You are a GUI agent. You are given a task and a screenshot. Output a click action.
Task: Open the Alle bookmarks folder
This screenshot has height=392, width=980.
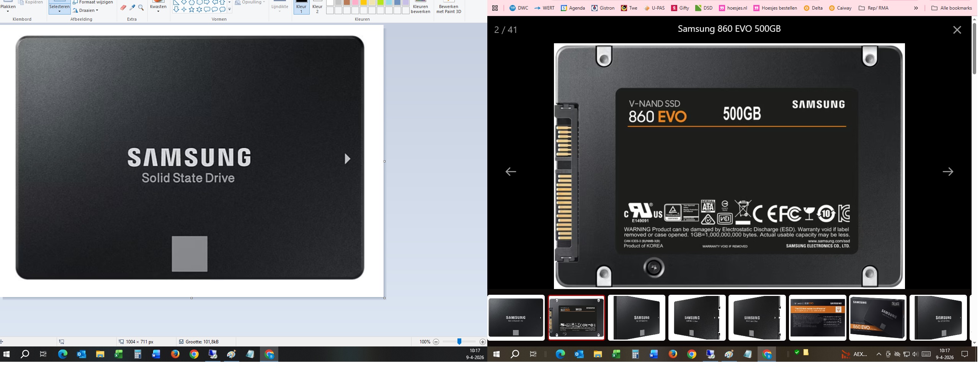point(951,8)
